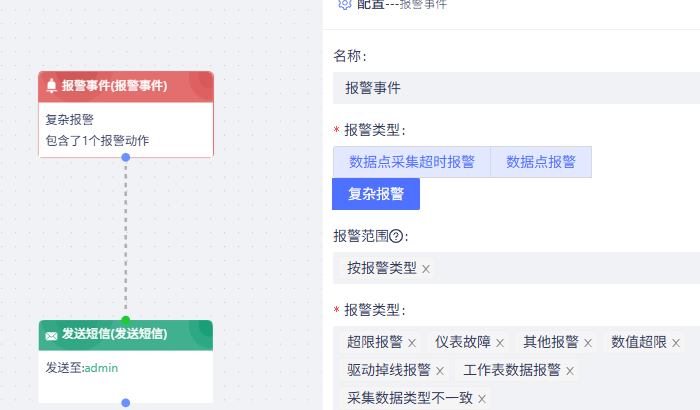Screen dimensions: 700x410
Task: Click the 复杂报警 text in alarm node
Action: coord(70,119)
